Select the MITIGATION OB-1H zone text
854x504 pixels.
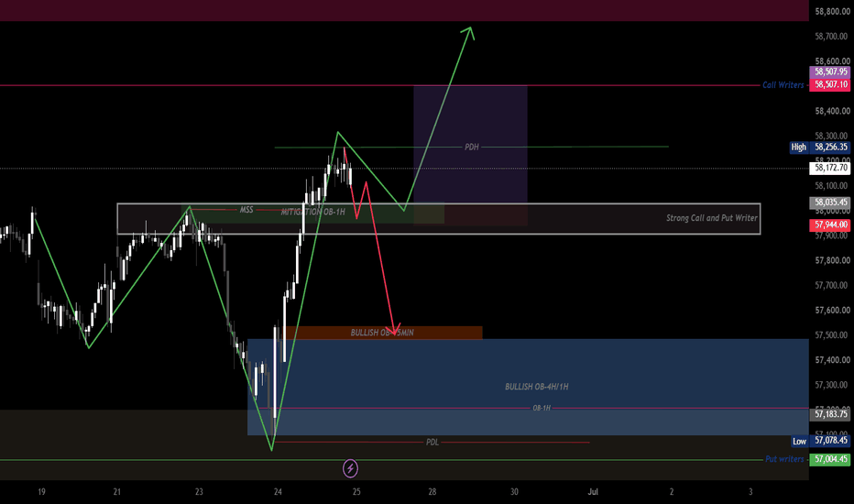pos(313,212)
